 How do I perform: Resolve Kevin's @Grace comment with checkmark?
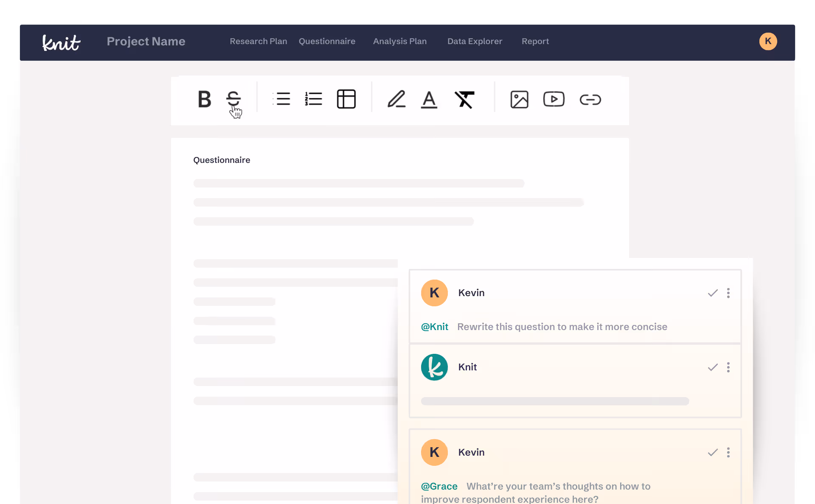point(713,453)
